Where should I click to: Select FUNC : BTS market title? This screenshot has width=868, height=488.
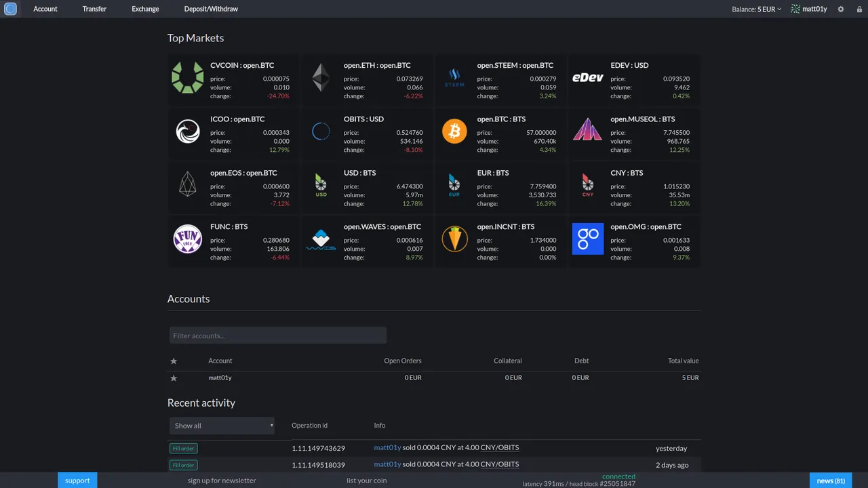229,227
